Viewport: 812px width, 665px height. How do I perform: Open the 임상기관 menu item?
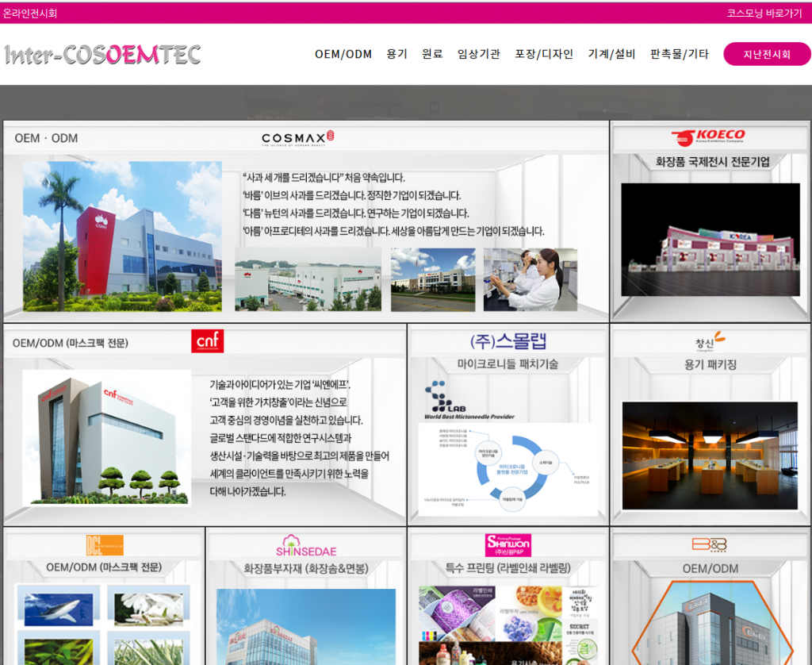478,54
